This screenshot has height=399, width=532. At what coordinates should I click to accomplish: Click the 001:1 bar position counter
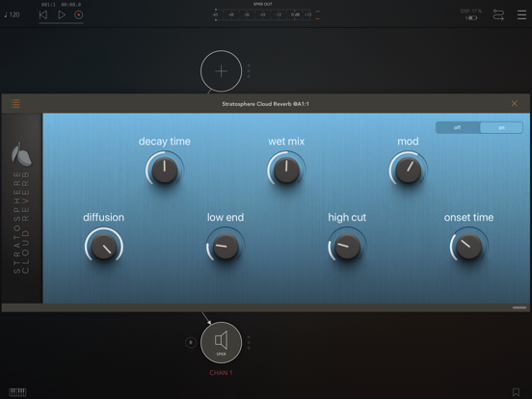coord(48,5)
